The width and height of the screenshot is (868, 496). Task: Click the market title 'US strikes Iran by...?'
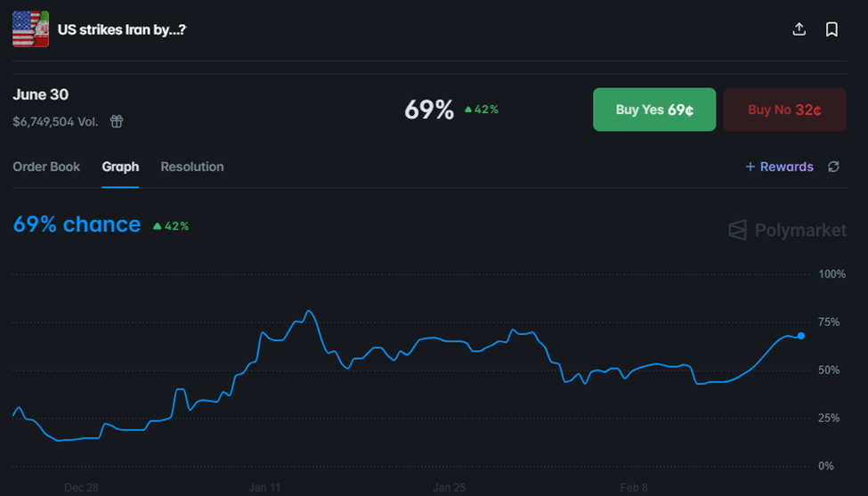pos(122,29)
